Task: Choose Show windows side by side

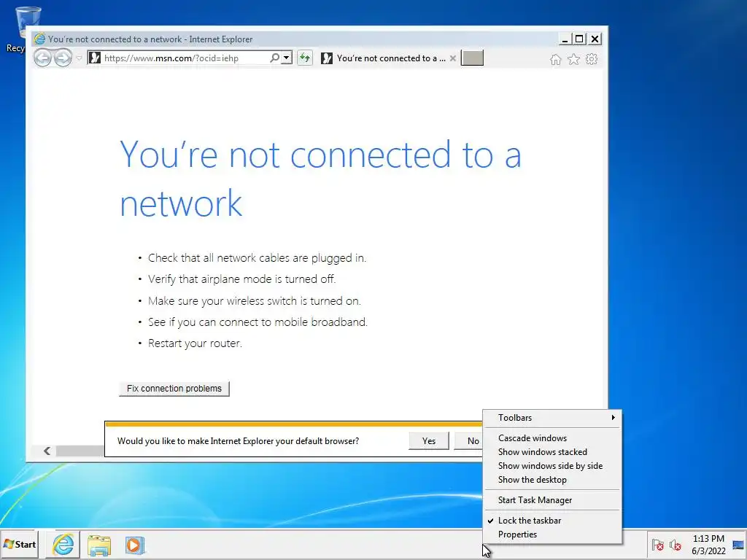Action: click(553, 466)
